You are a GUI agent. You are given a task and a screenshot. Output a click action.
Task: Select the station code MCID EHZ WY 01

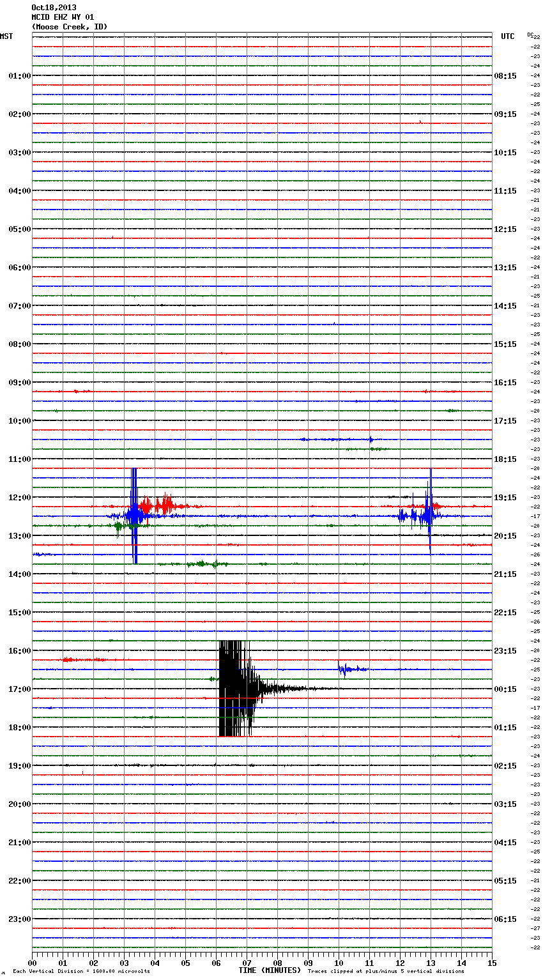tap(63, 17)
